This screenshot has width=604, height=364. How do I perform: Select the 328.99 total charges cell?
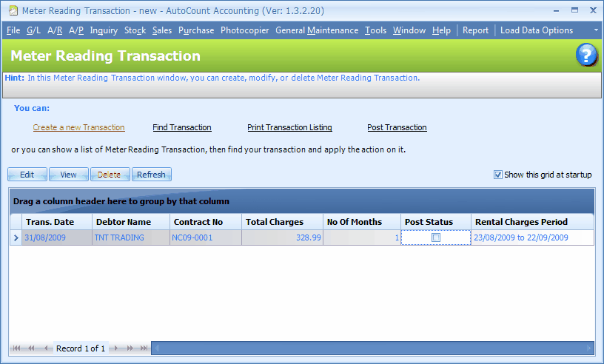pos(282,237)
